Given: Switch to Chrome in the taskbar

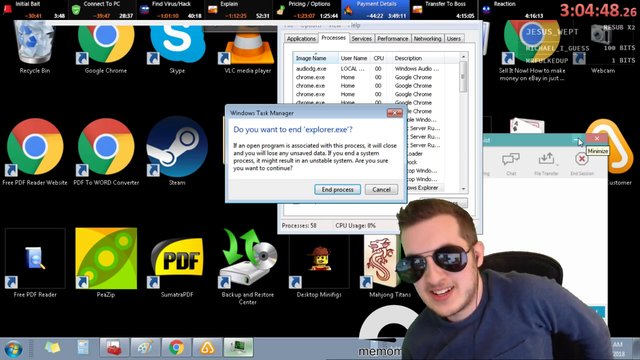Looking at the screenshot, I should pyautogui.click(x=176, y=348).
